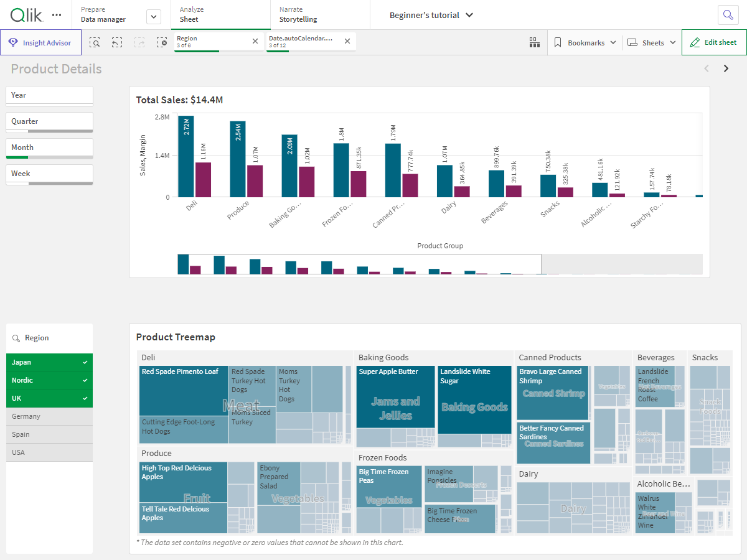Clear the Date.autoCalendar selection
747x560 pixels.
(x=347, y=41)
